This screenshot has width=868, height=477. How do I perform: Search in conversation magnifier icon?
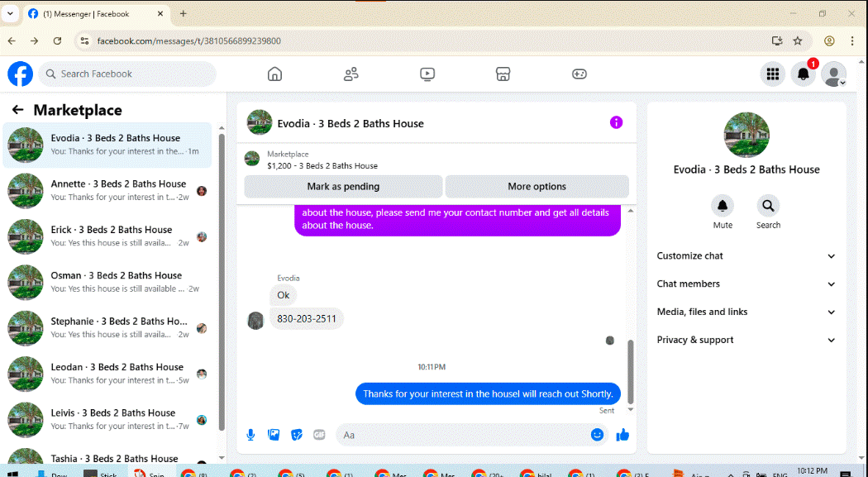pyautogui.click(x=768, y=206)
